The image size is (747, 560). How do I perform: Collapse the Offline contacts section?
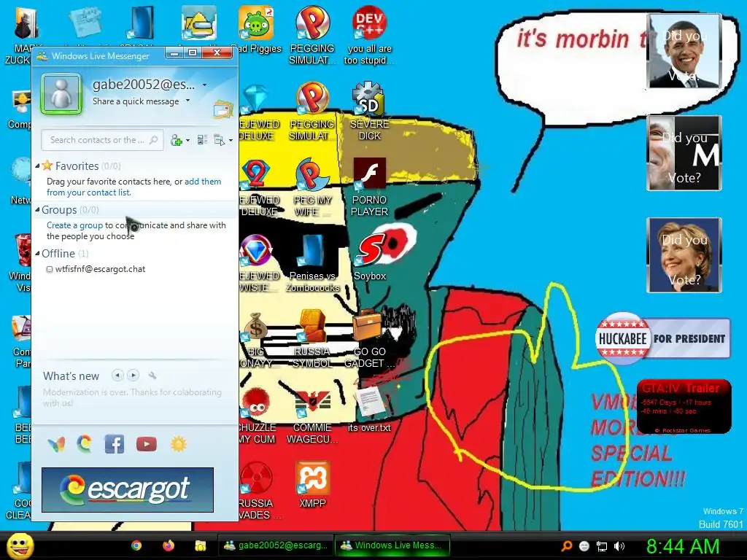[38, 253]
